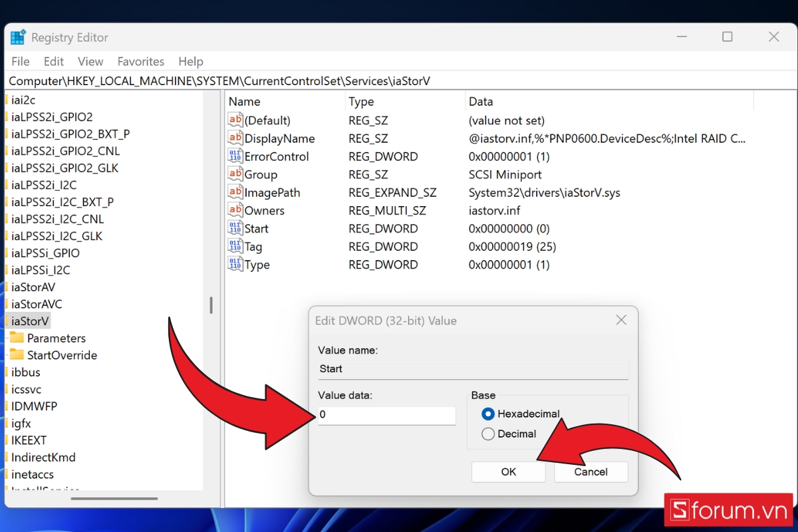The height and width of the screenshot is (532, 798).
Task: Click the REG_EXPAND_SZ type cell
Action: [392, 193]
